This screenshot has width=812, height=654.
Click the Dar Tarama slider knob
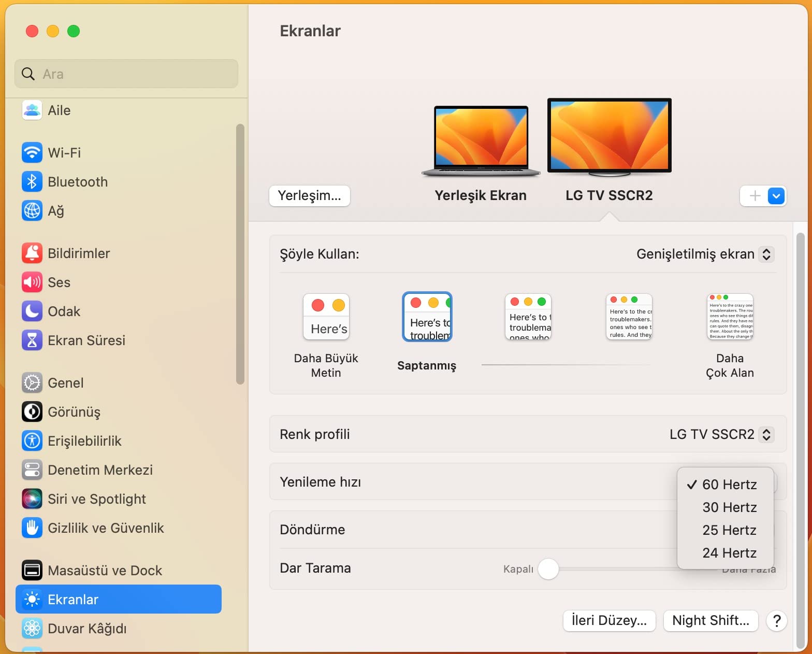pyautogui.click(x=548, y=569)
